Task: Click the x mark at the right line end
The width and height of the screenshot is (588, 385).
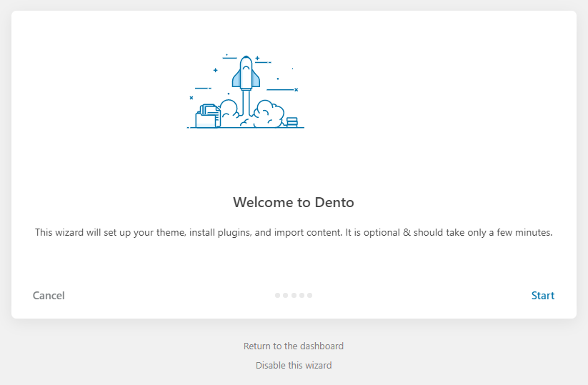Action: tap(296, 89)
